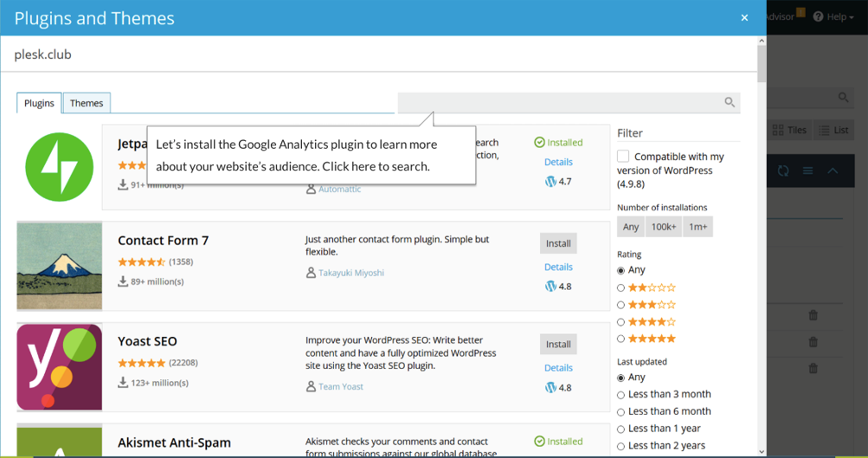Select Less than 3 month option
Screen dimensions: 868x458
620,395
